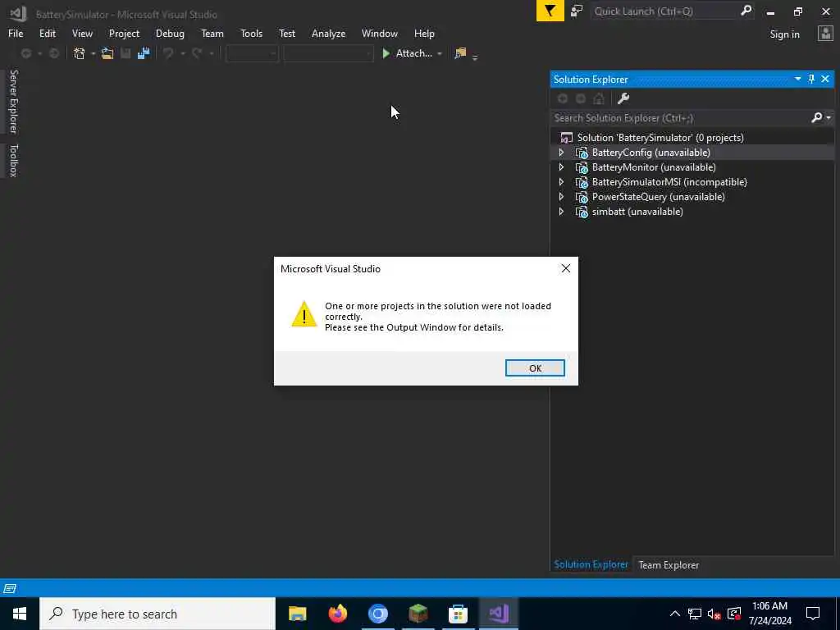Open the Test menu
Screen dimensions: 840x630
(286, 33)
